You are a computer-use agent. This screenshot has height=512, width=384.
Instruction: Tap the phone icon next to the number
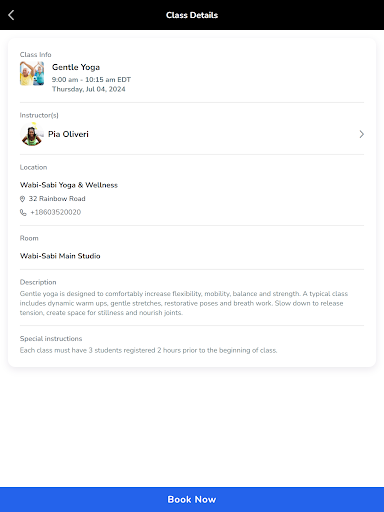pos(23,212)
